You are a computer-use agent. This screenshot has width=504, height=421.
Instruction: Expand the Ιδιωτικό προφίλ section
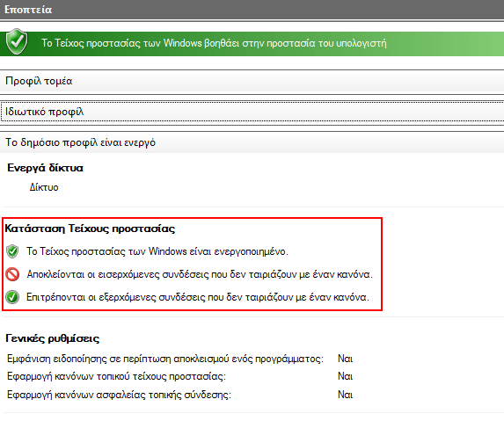click(252, 112)
